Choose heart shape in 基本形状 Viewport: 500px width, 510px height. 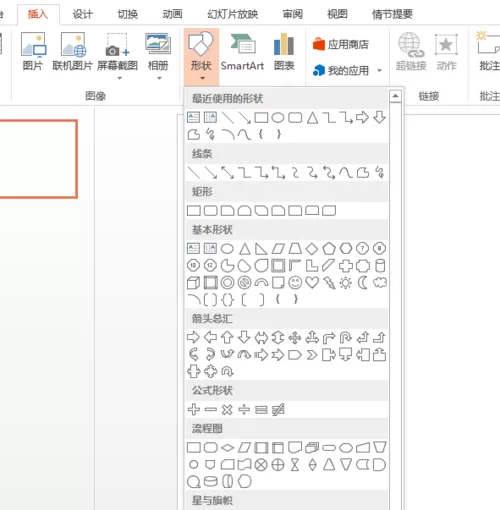point(312,283)
